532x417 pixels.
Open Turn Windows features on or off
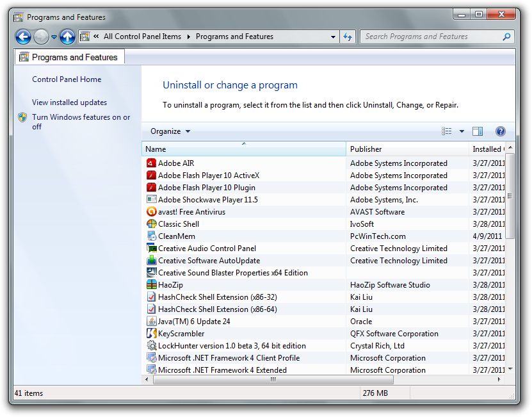(x=81, y=122)
